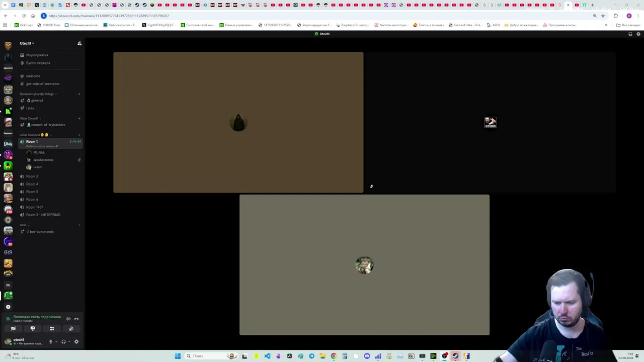The image size is (644, 362).
Task: Toggle noise suppression in voice panel
Action: click(x=68, y=319)
